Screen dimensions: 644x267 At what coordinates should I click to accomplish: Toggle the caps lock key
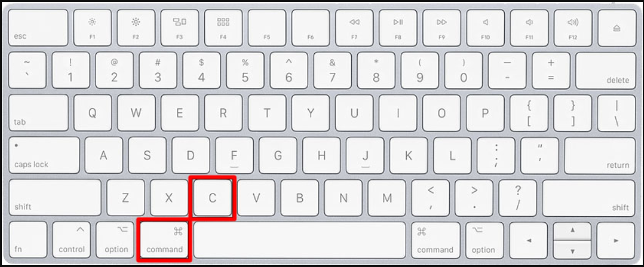[x=44, y=156]
